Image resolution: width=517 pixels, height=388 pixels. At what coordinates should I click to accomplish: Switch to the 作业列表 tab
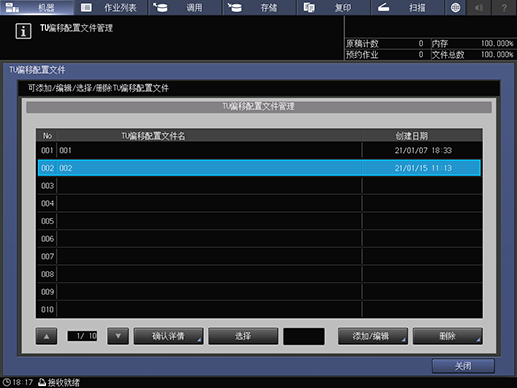tap(111, 7)
